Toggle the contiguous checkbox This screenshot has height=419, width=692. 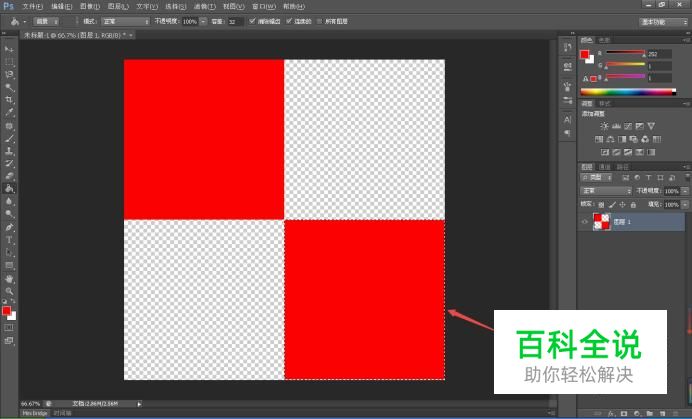click(289, 21)
